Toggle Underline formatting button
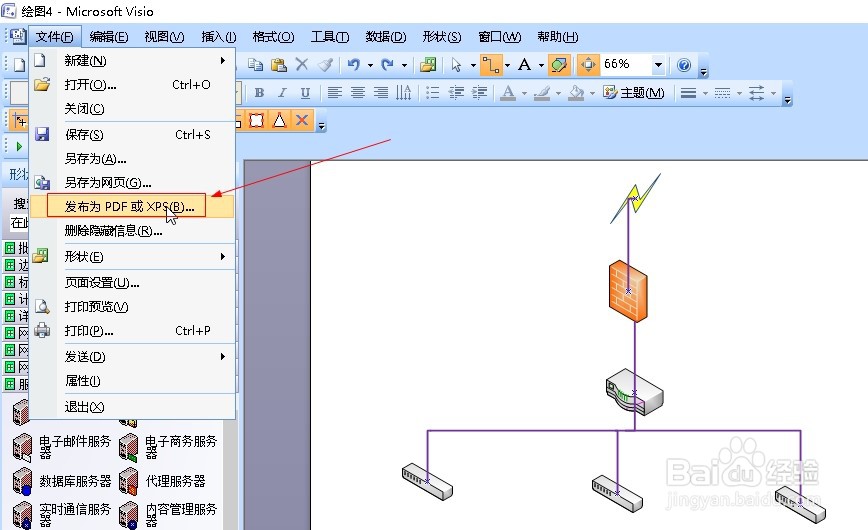Screen dimensions: 868x530 point(305,92)
